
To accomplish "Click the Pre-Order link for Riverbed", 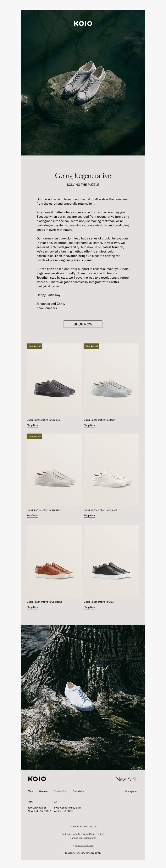I will [32, 516].
